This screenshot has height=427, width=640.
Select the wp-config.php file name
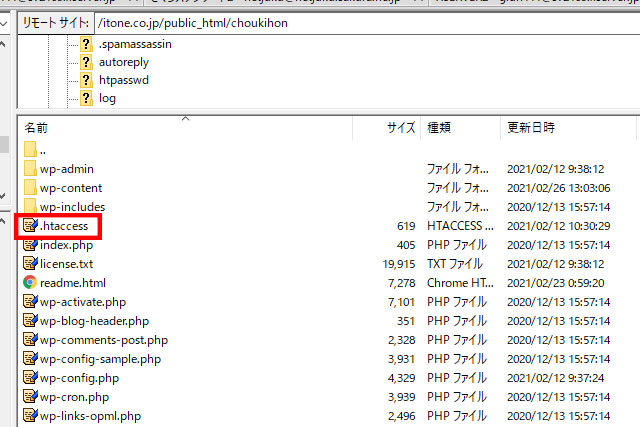(x=80, y=378)
